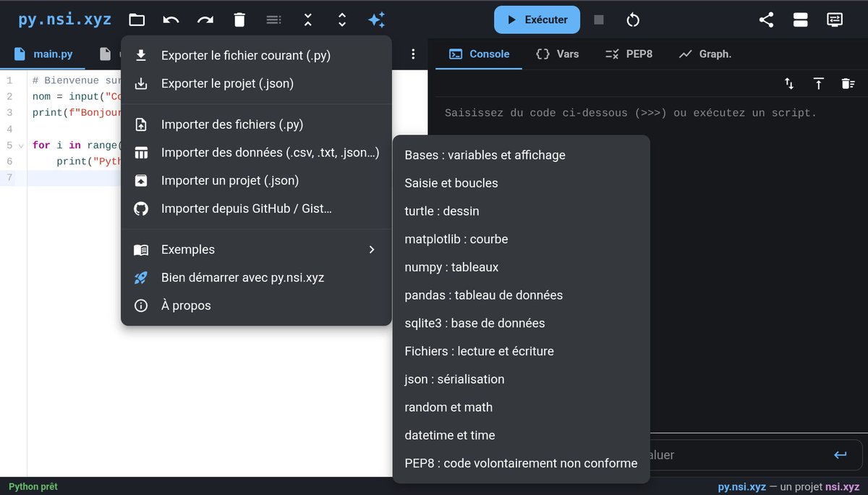
Task: Click line number 7 in the gutter
Action: pyautogui.click(x=9, y=178)
